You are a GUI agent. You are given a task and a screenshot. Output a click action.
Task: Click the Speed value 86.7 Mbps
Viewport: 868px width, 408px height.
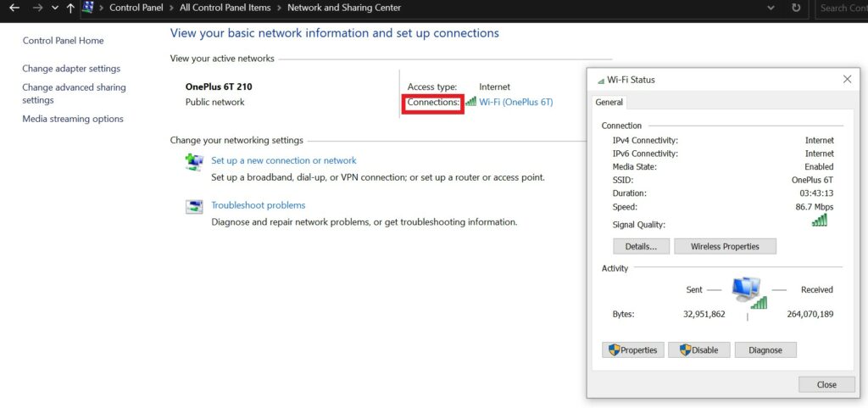(815, 206)
